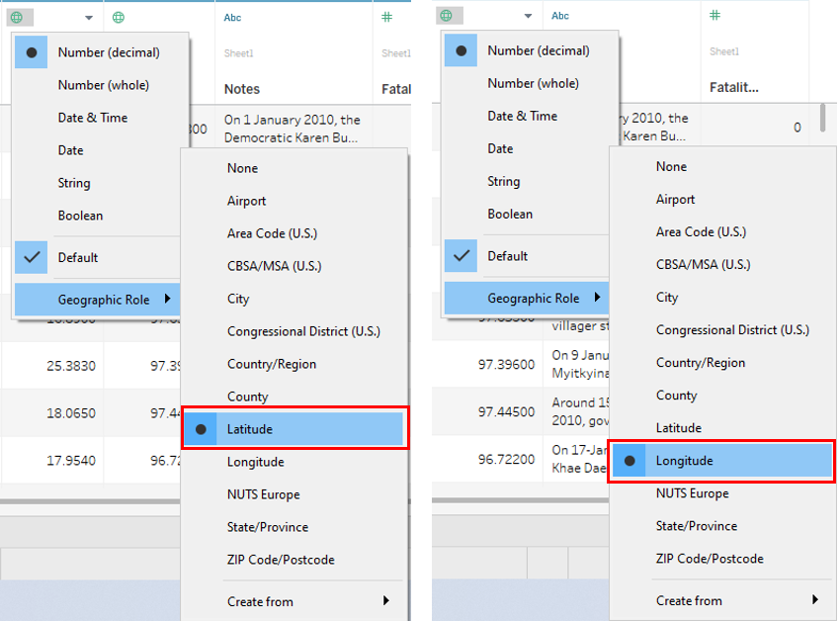Click the second globe icon in the left panel header
Screen dimensions: 840x621
click(x=119, y=18)
